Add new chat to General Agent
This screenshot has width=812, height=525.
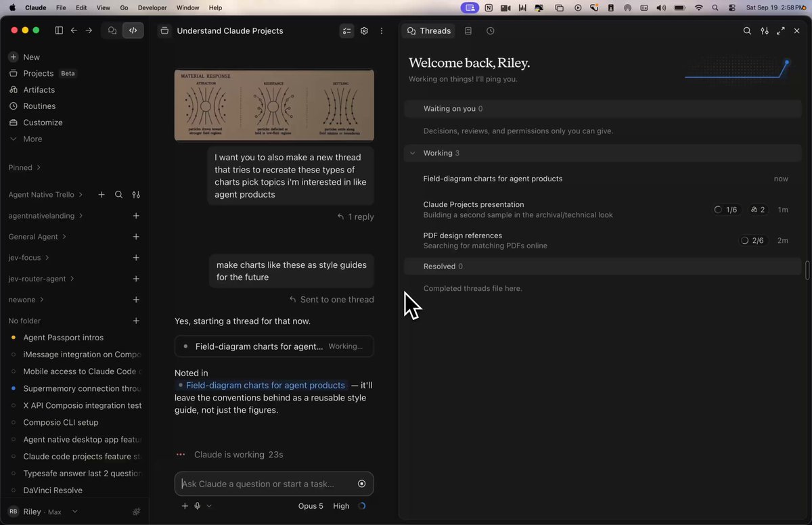tap(136, 237)
